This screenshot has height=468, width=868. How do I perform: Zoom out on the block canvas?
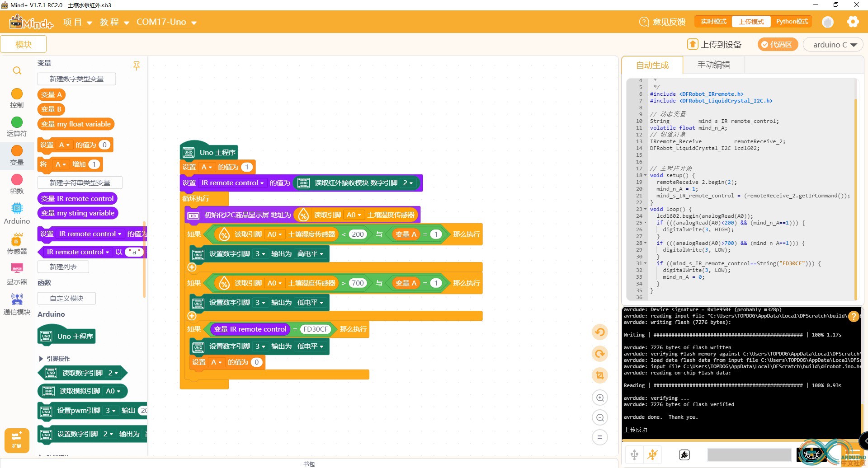(x=600, y=417)
